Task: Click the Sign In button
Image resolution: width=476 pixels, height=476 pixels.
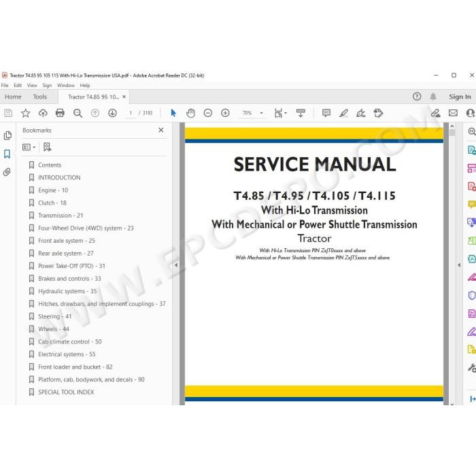Action: [x=460, y=97]
